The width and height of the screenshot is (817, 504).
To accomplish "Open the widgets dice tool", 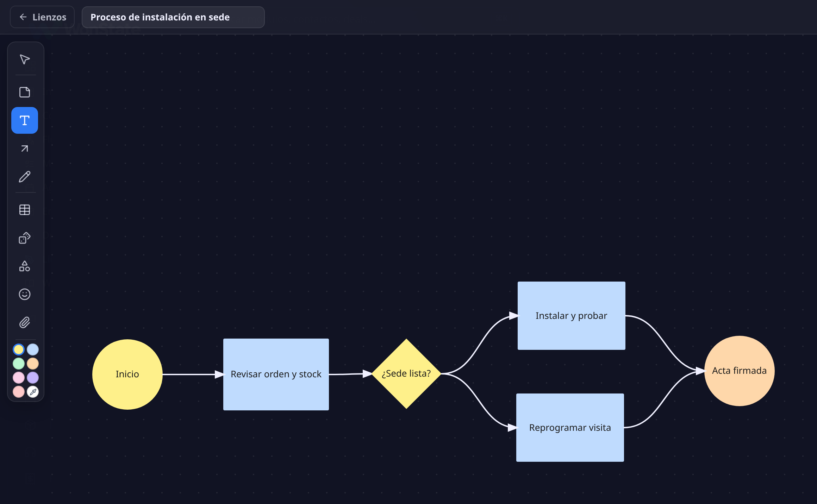I will (25, 238).
